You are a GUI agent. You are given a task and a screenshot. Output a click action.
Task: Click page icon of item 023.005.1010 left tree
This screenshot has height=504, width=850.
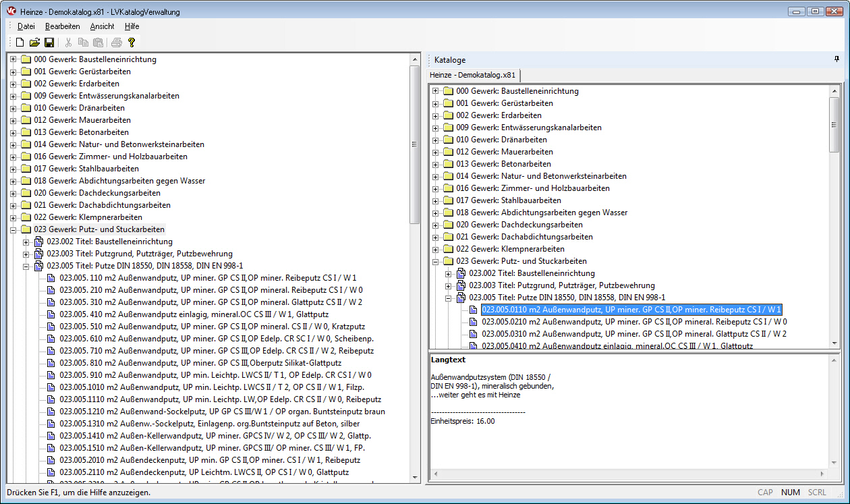52,387
